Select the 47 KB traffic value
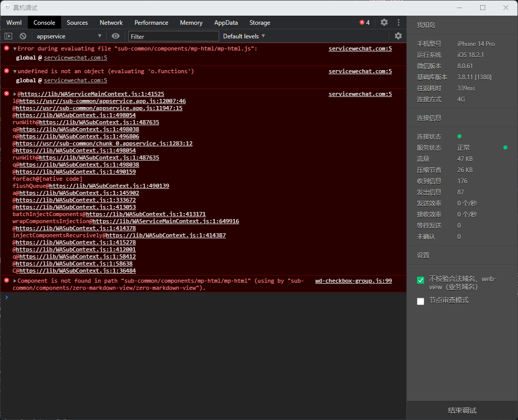 point(465,159)
